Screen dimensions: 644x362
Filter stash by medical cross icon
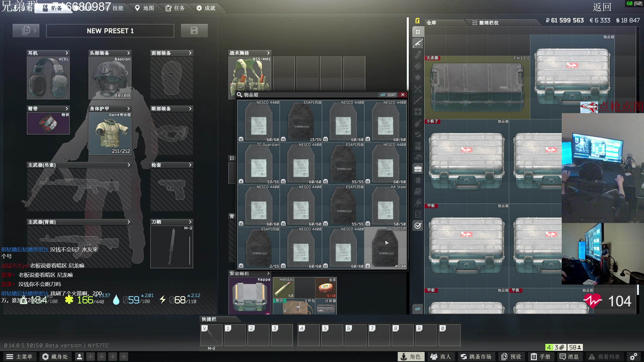coord(418,112)
